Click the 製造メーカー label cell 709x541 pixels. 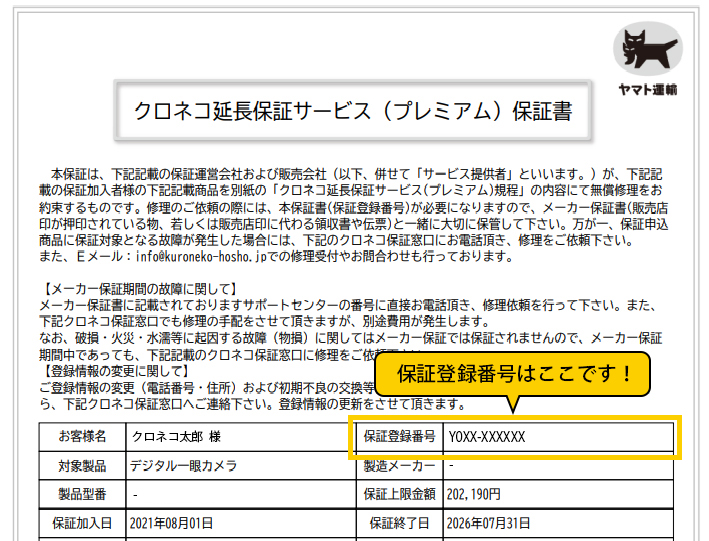[399, 465]
